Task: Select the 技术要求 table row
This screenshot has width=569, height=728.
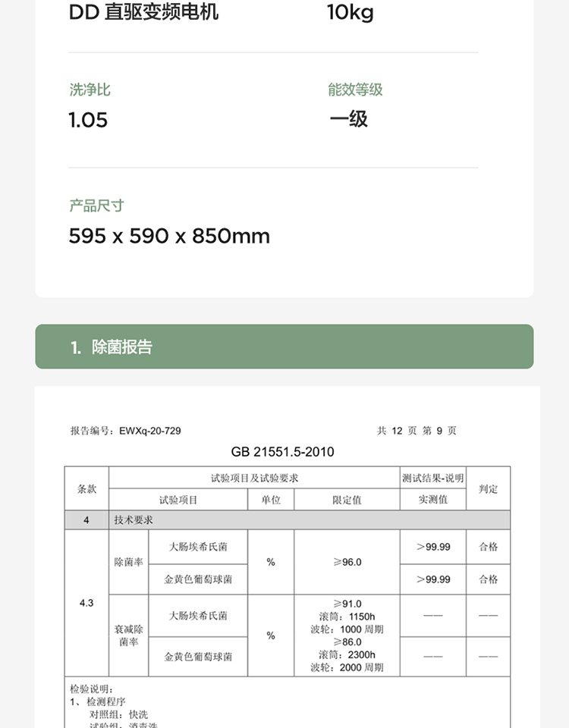Action: (x=287, y=520)
